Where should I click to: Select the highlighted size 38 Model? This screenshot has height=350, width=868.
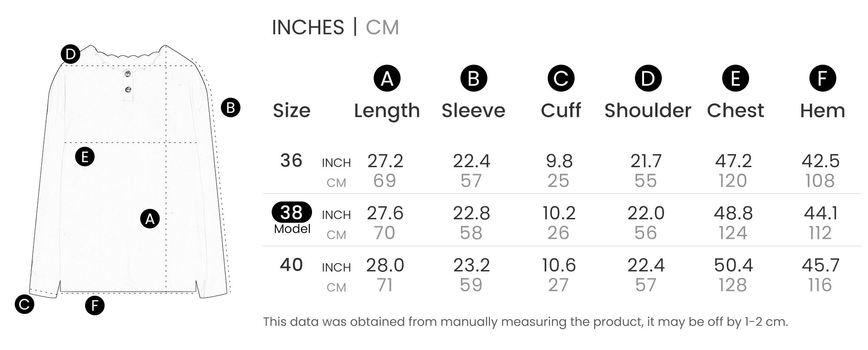pos(292,213)
